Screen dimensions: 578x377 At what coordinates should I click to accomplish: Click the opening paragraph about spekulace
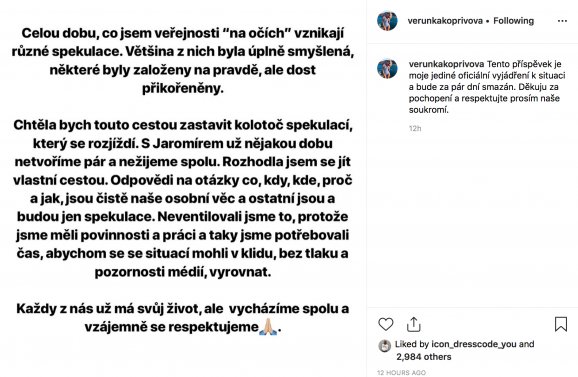pyautogui.click(x=183, y=61)
